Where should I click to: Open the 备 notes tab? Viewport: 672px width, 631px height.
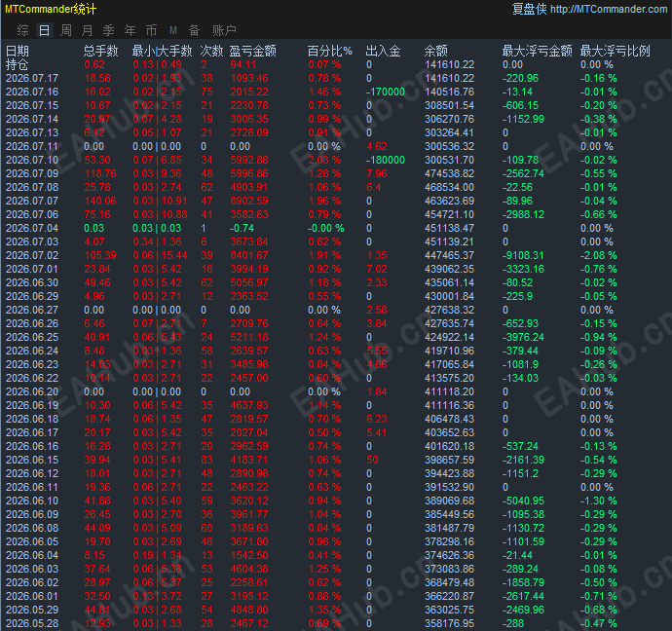tap(194, 30)
